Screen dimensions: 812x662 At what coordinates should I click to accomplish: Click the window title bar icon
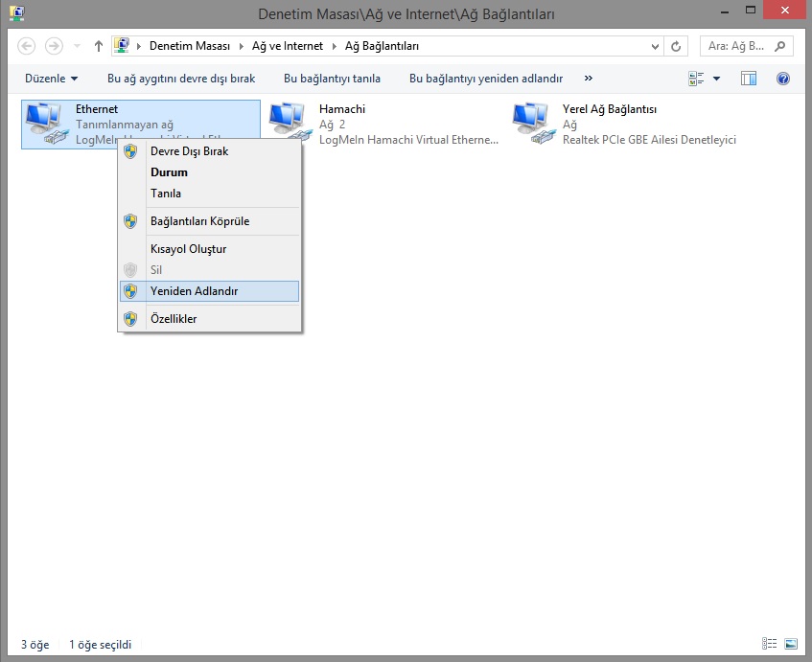click(17, 13)
